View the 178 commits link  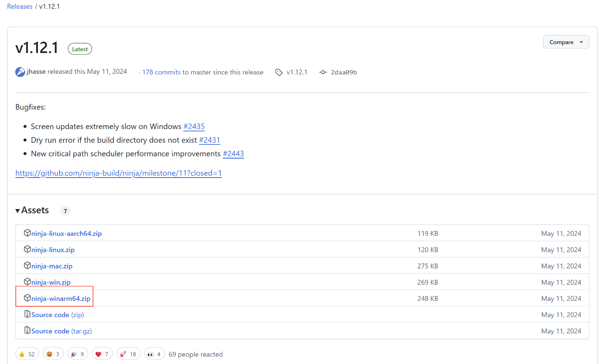coord(162,72)
